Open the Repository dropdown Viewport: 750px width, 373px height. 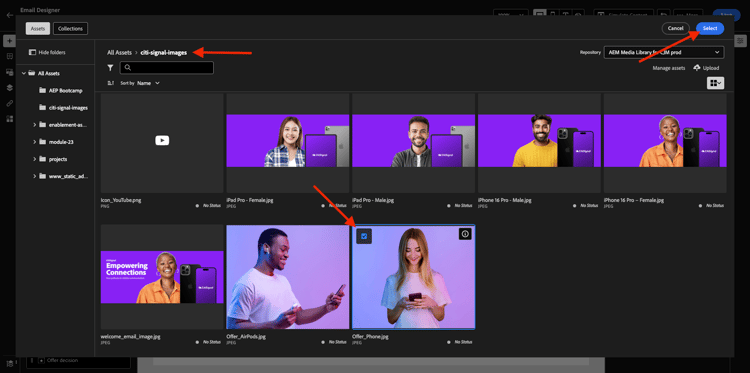tap(664, 52)
